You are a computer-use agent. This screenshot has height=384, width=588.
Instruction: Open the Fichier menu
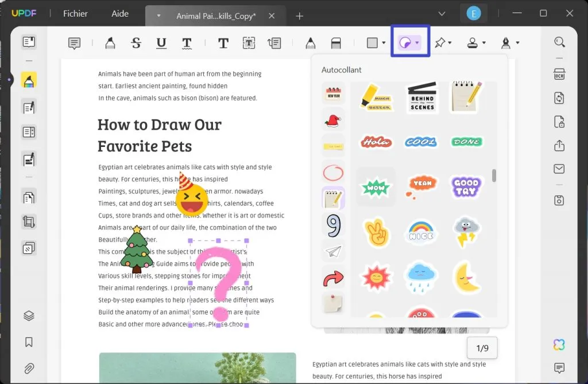point(75,14)
